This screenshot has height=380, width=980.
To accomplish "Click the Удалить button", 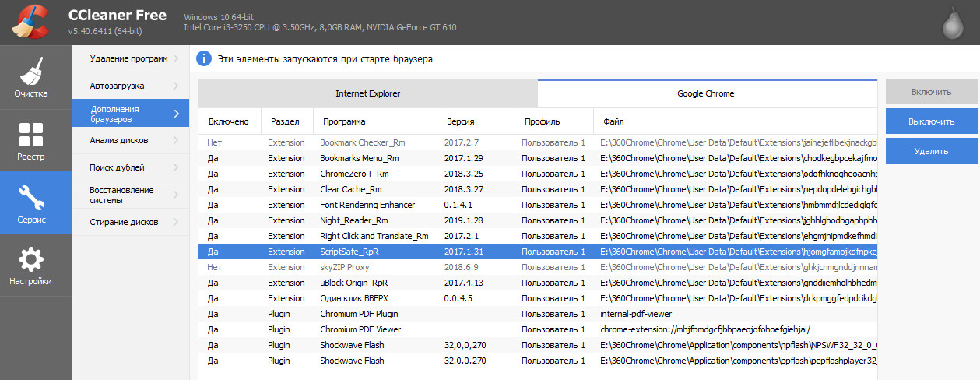I will click(930, 151).
